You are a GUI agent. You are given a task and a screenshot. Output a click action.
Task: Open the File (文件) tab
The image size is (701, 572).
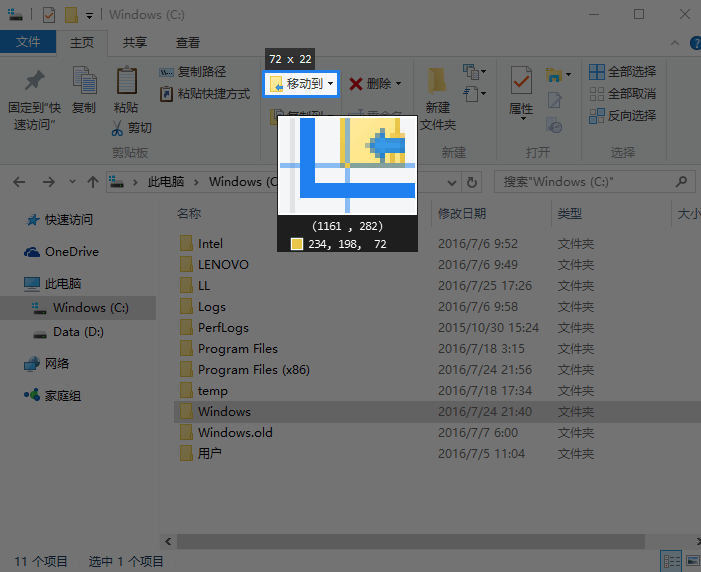(x=28, y=42)
